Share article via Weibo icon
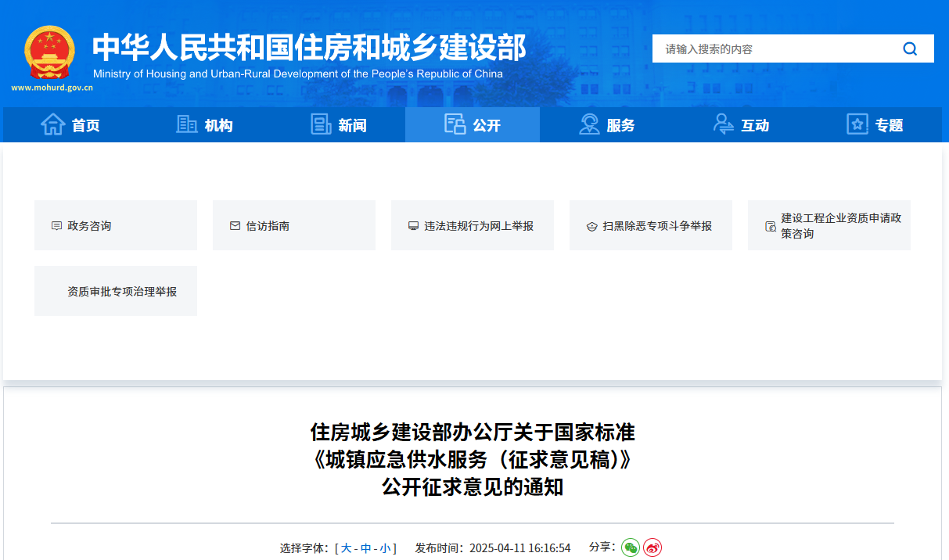The width and height of the screenshot is (949, 560). [652, 547]
